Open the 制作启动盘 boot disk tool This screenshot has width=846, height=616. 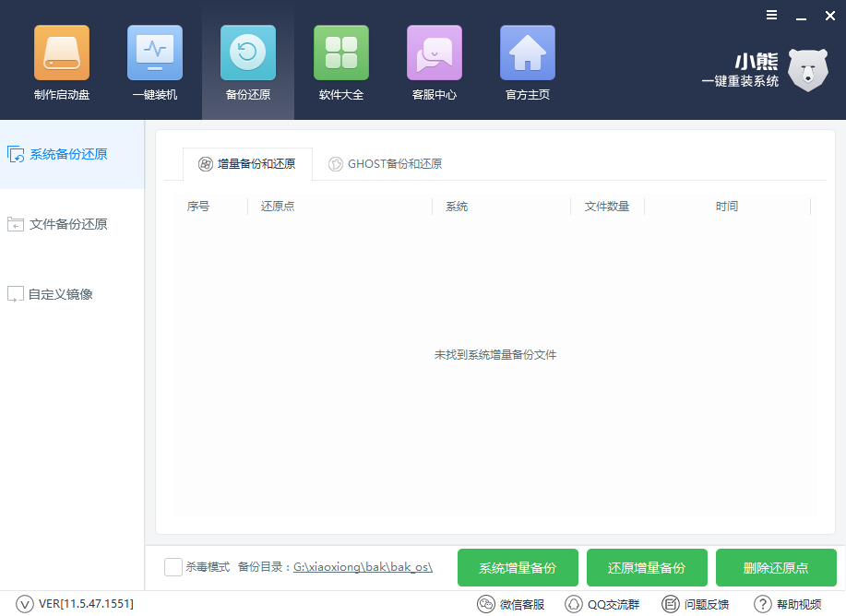[x=62, y=53]
